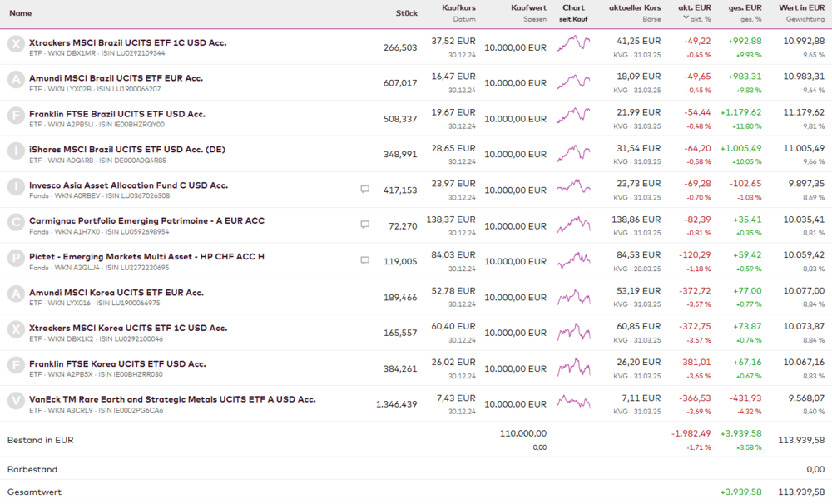The image size is (832, 504).
Task: Open the VanEck Rare Earth sparkline chart
Action: point(573,403)
